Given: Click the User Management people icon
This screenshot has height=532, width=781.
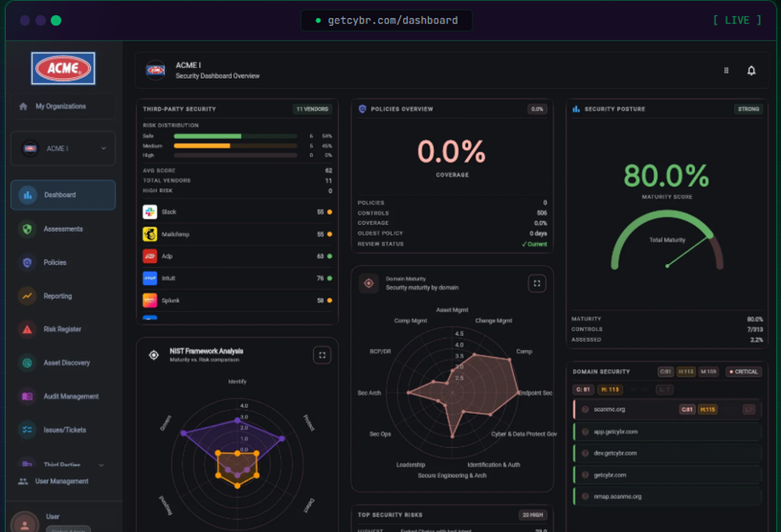Looking at the screenshot, I should tap(23, 481).
